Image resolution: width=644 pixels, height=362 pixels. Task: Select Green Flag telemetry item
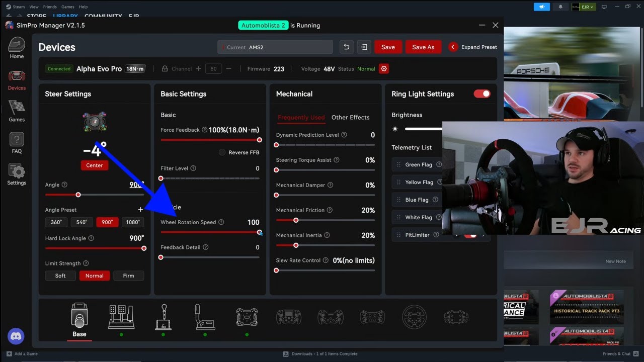coord(417,164)
